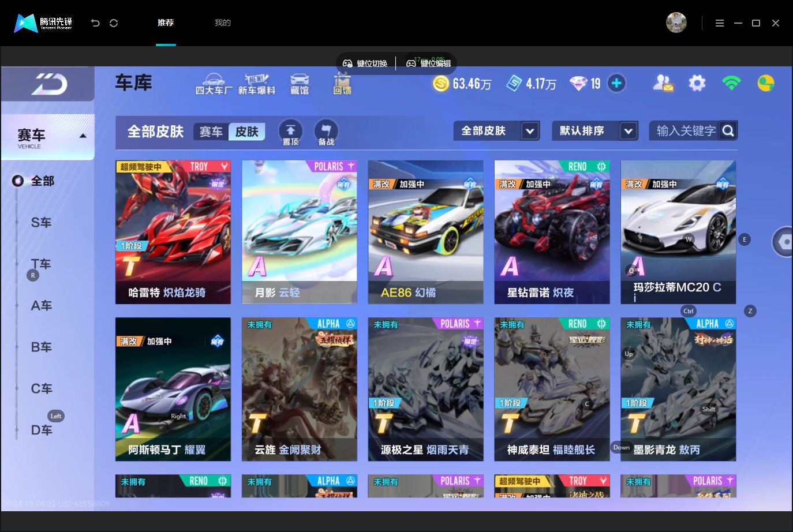The image size is (793, 532).
Task: Click the 置顶 pin-to-top icon
Action: [291, 132]
